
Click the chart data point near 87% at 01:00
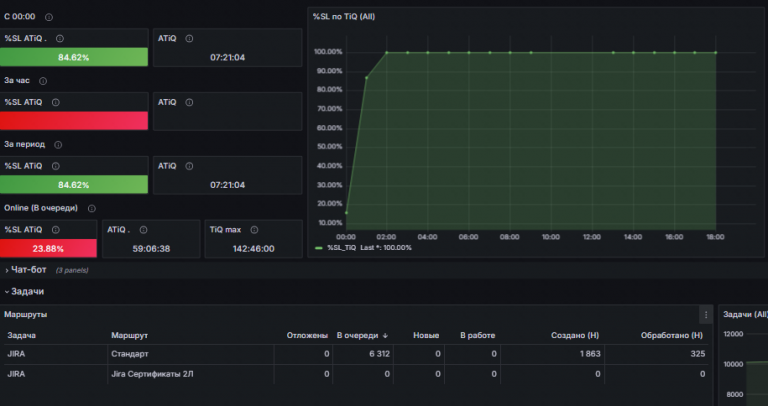point(366,77)
